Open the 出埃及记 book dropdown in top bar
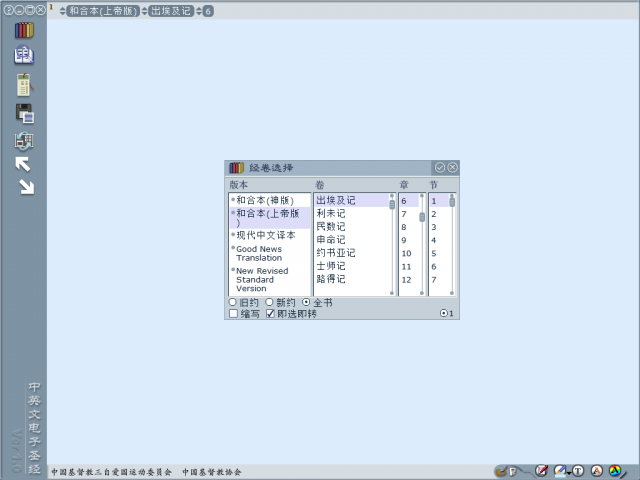Image resolution: width=640 pixels, height=480 pixels. 171,11
